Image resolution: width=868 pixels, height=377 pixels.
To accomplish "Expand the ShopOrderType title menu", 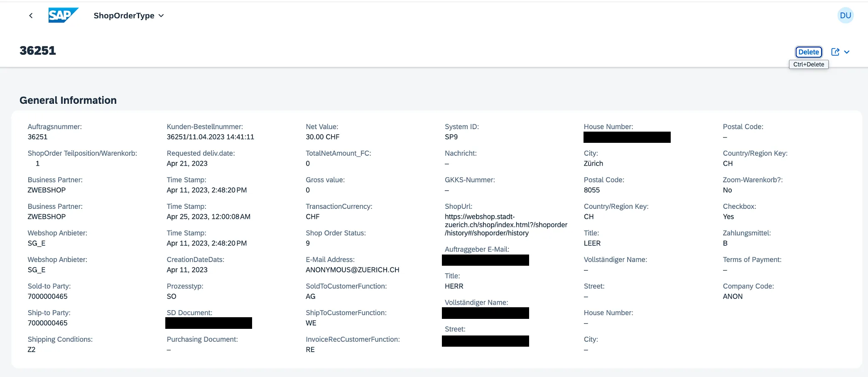I will point(129,16).
